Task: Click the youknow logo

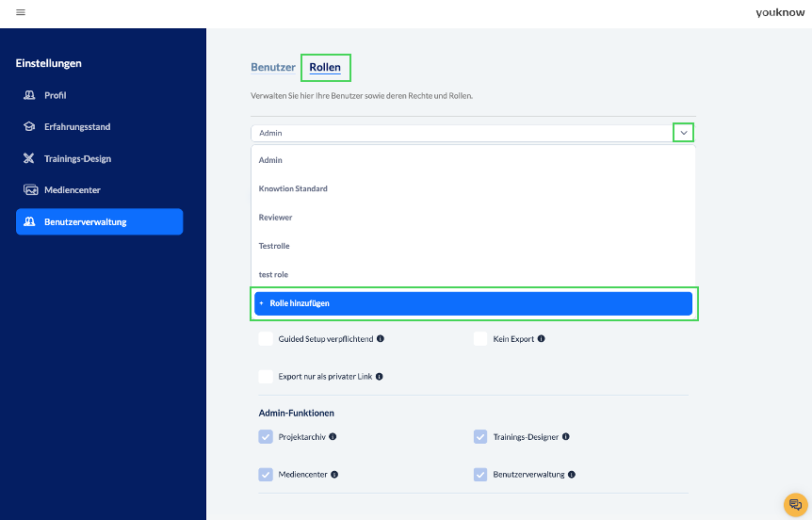Action: (780, 12)
